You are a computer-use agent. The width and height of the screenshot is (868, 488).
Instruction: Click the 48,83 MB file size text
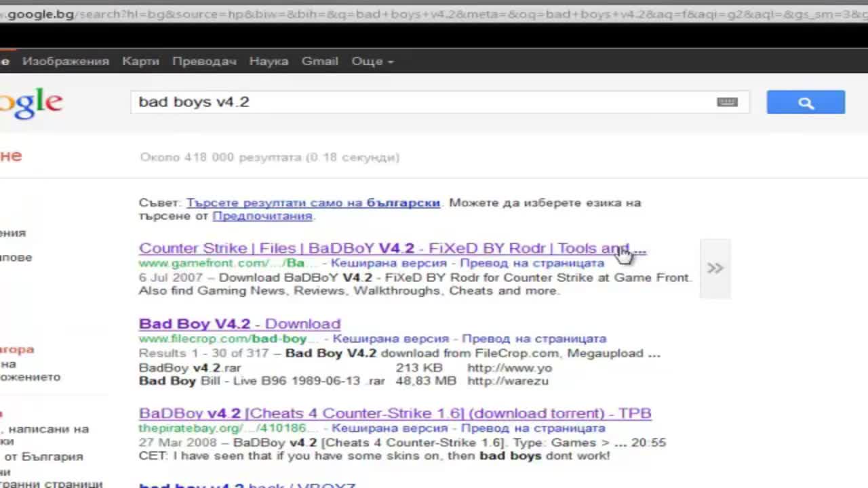click(x=425, y=381)
